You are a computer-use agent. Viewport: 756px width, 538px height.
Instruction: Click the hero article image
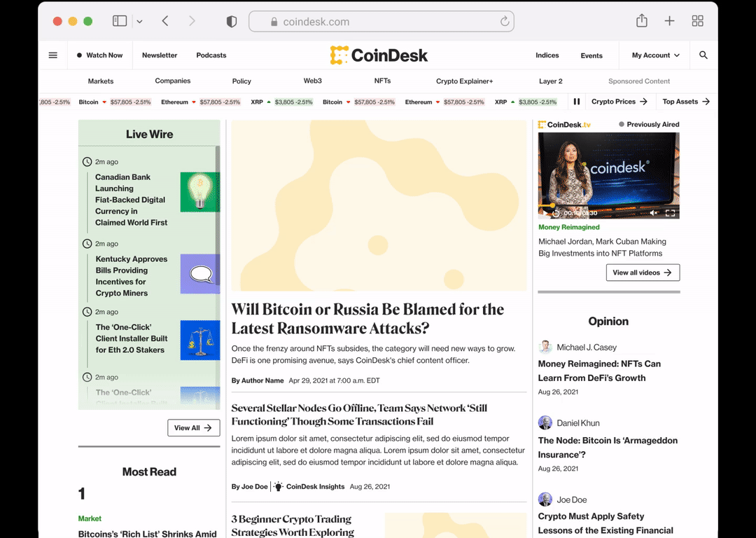pyautogui.click(x=379, y=205)
